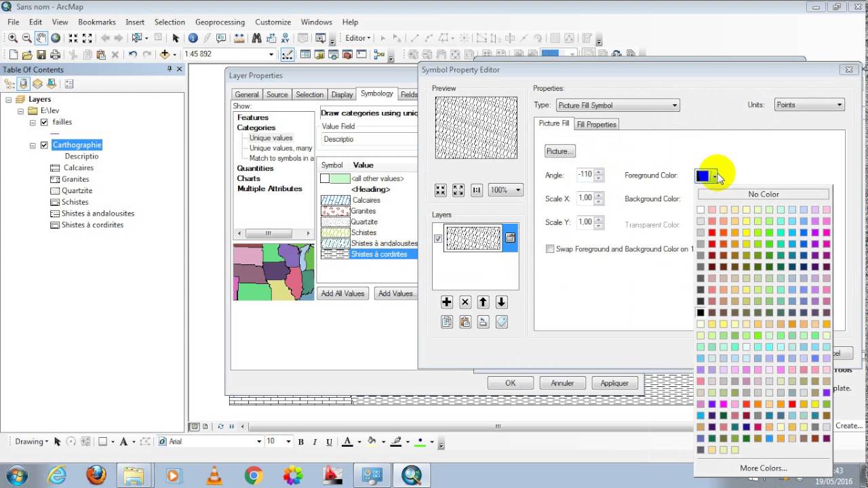The width and height of the screenshot is (868, 488).
Task: Click the Add Data icon
Action: [164, 55]
